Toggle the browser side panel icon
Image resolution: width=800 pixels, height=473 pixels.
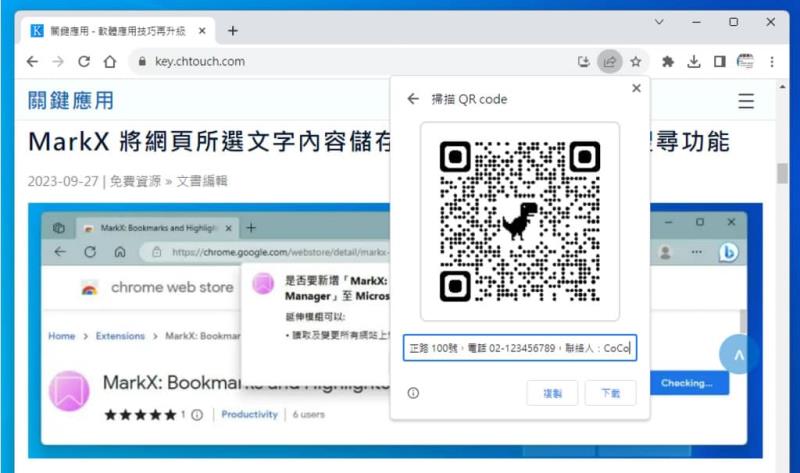point(719,62)
